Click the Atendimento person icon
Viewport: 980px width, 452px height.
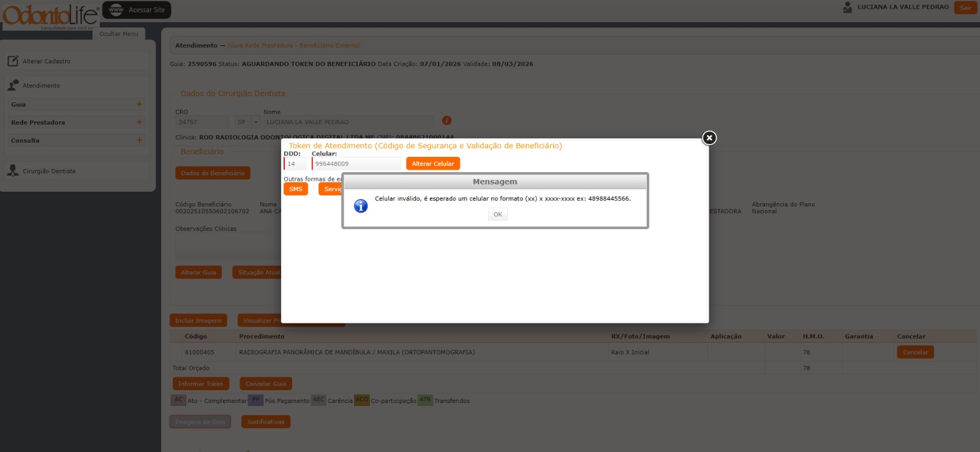[13, 85]
